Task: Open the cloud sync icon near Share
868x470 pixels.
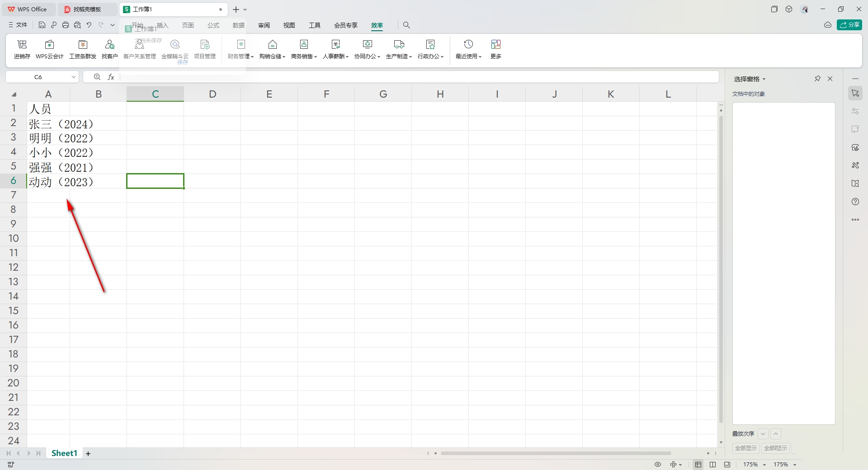Action: click(828, 25)
